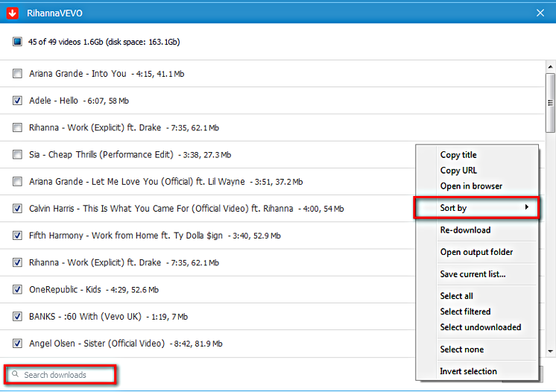Choose Select filtered menu item

(465, 312)
